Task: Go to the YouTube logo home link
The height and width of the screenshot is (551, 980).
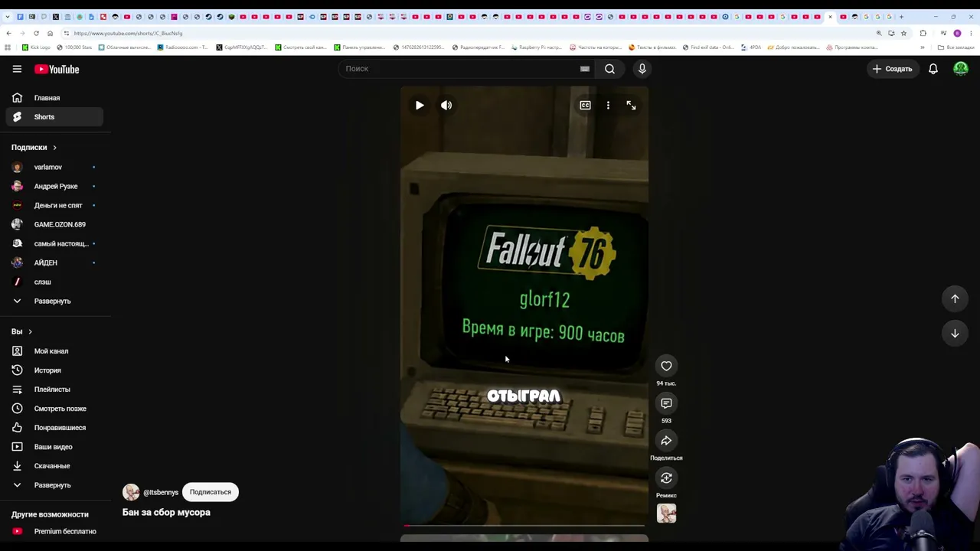Action: point(57,69)
